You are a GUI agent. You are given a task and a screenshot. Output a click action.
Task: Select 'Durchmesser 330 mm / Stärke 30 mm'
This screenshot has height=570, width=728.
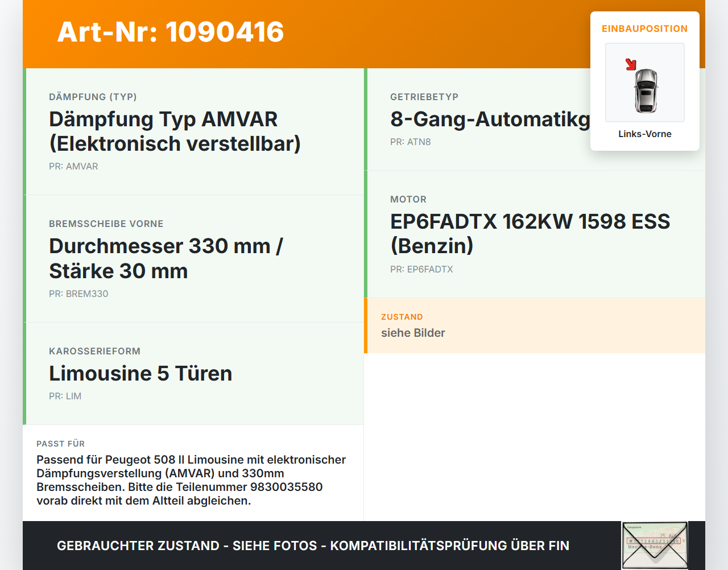166,258
